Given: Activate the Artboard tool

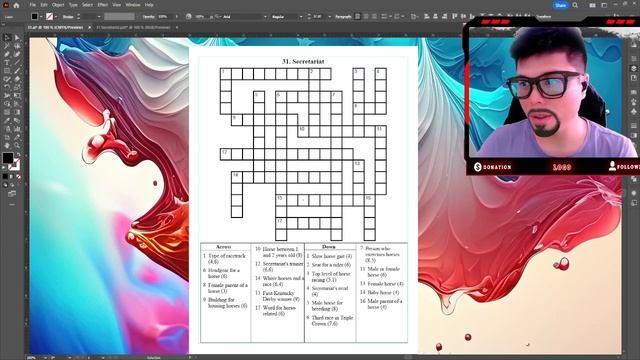Looking at the screenshot, I should tap(7, 137).
